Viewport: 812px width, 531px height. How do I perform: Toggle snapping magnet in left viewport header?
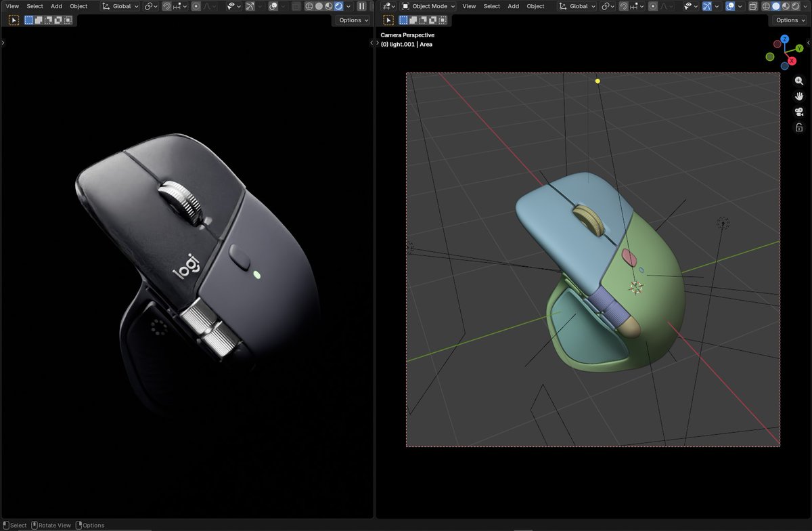click(168, 6)
